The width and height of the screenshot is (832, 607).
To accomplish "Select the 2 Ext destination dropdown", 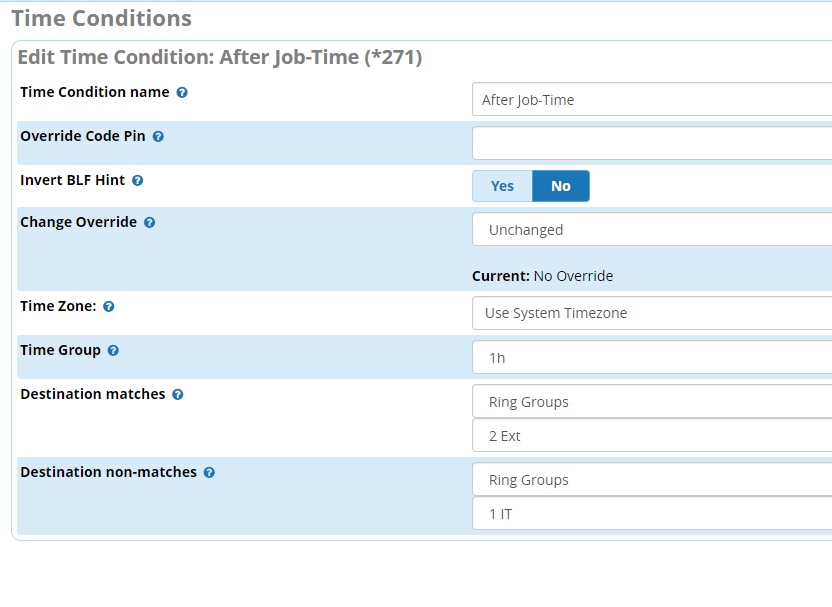I will tap(650, 436).
